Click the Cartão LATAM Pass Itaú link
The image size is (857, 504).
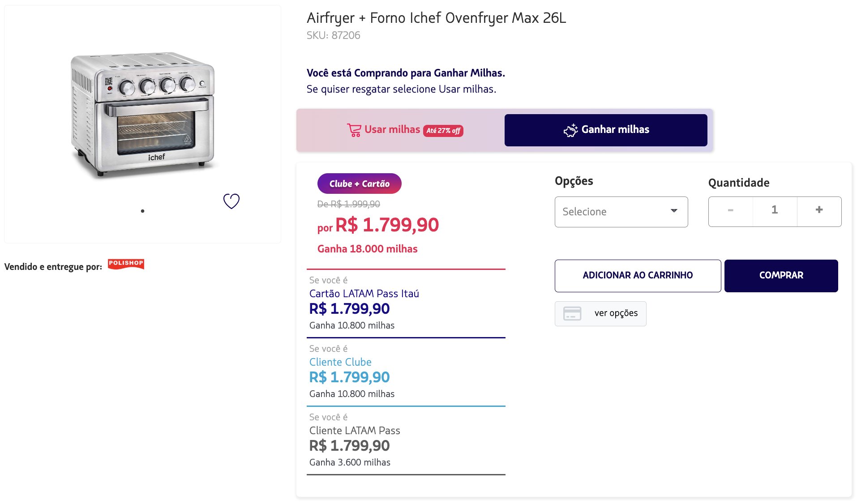coord(364,294)
